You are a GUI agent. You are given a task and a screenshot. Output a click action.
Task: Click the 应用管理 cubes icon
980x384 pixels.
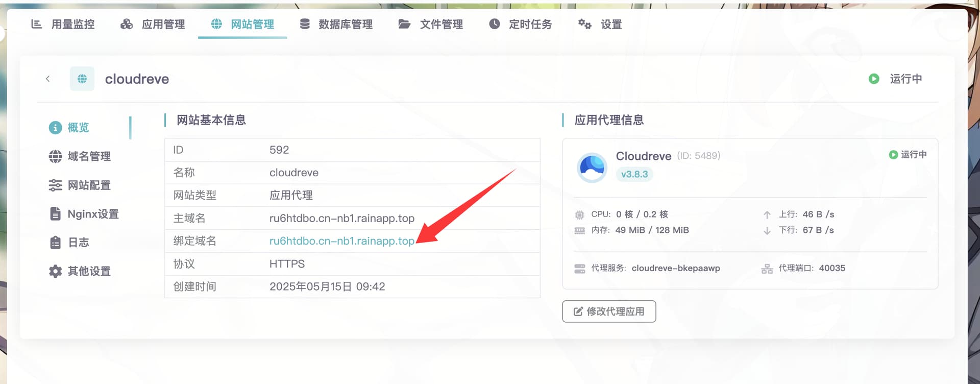click(126, 24)
